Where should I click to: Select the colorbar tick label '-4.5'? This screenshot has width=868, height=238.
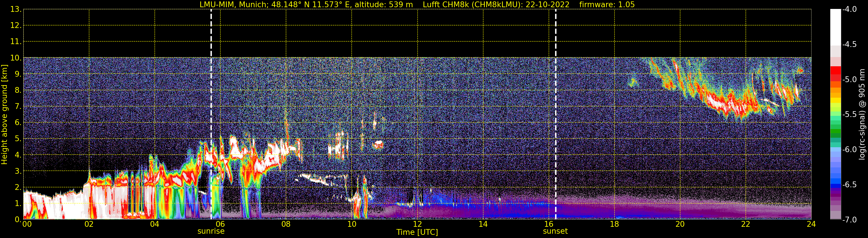coord(849,44)
